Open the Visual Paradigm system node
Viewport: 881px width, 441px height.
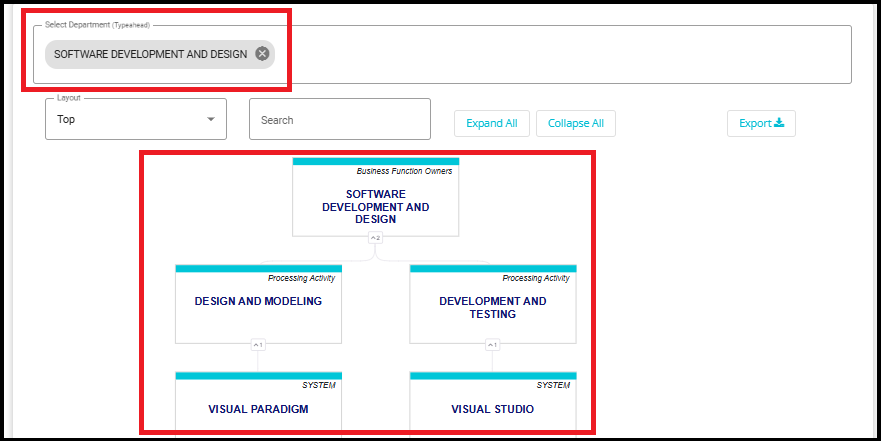pos(258,409)
